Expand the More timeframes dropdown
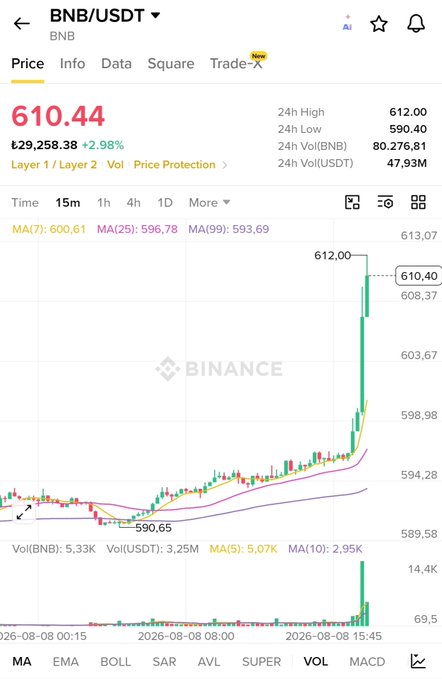 (x=210, y=203)
